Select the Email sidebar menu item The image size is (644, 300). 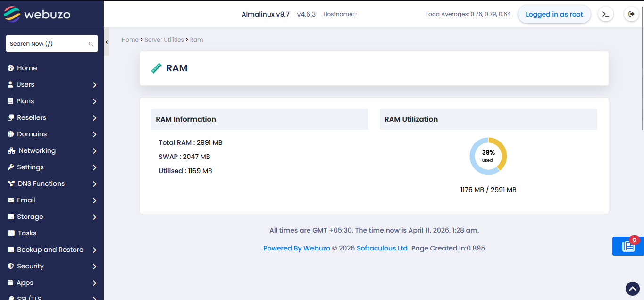point(26,200)
